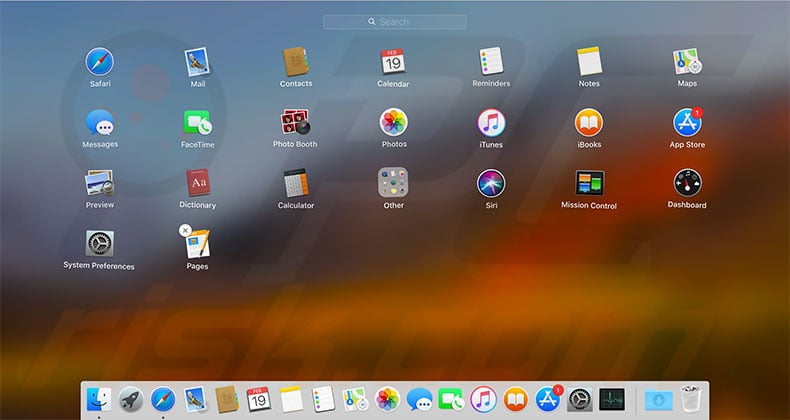Open Notes from the Dock

pos(291,399)
